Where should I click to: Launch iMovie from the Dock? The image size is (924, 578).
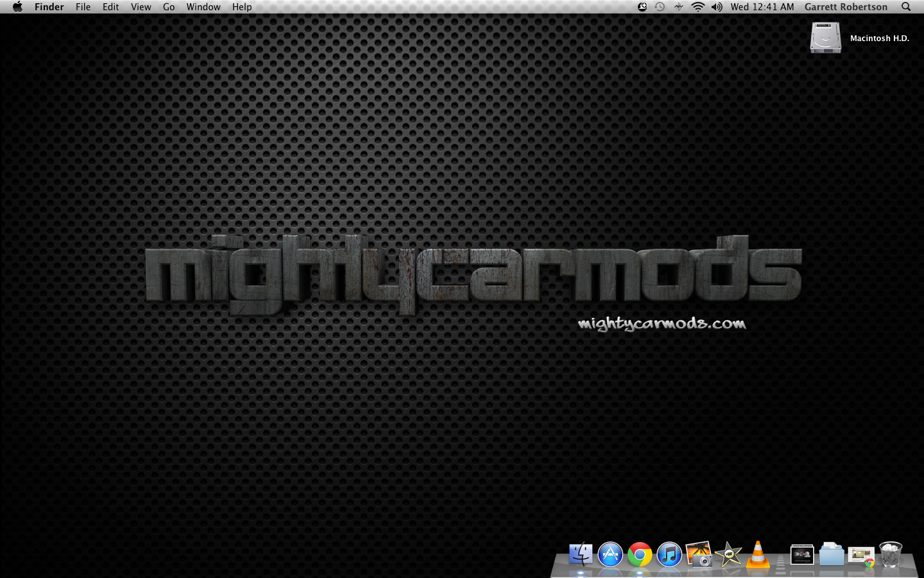[728, 554]
